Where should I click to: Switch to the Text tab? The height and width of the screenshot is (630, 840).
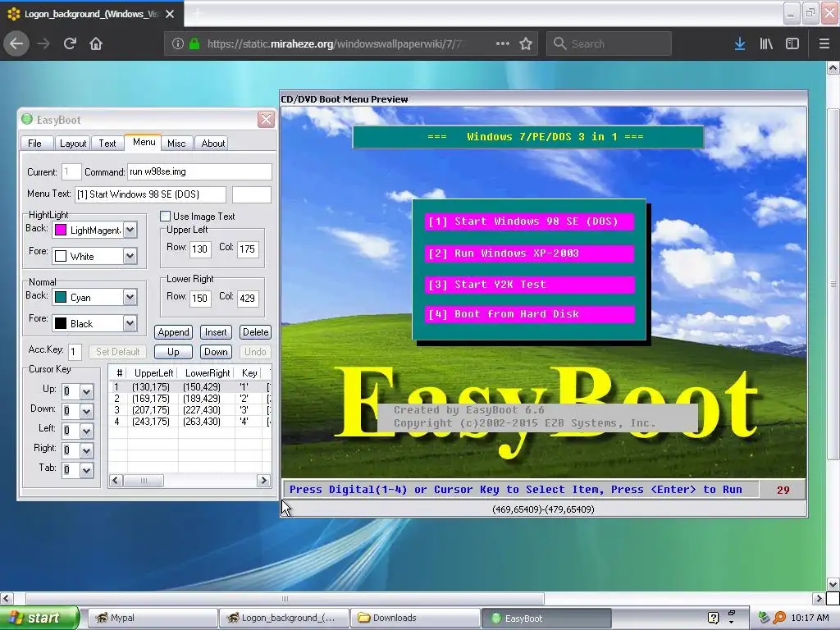[x=107, y=143]
